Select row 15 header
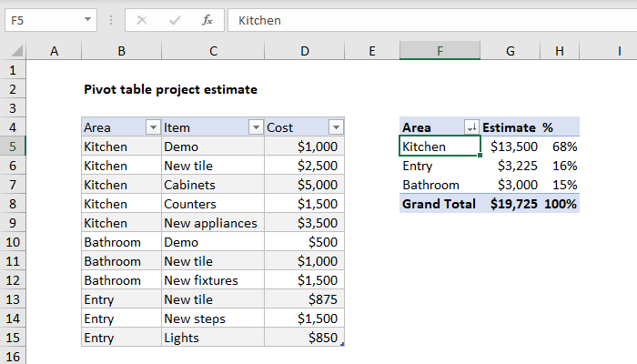 13,338
